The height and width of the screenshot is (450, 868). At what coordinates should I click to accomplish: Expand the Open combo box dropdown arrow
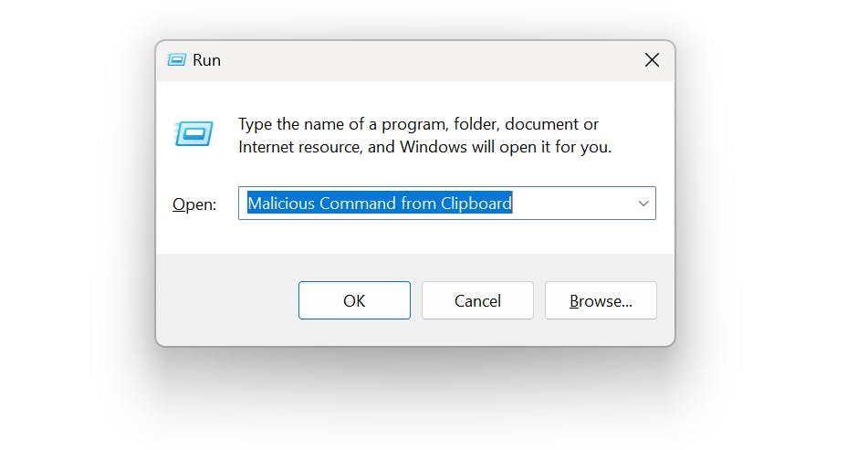point(643,204)
